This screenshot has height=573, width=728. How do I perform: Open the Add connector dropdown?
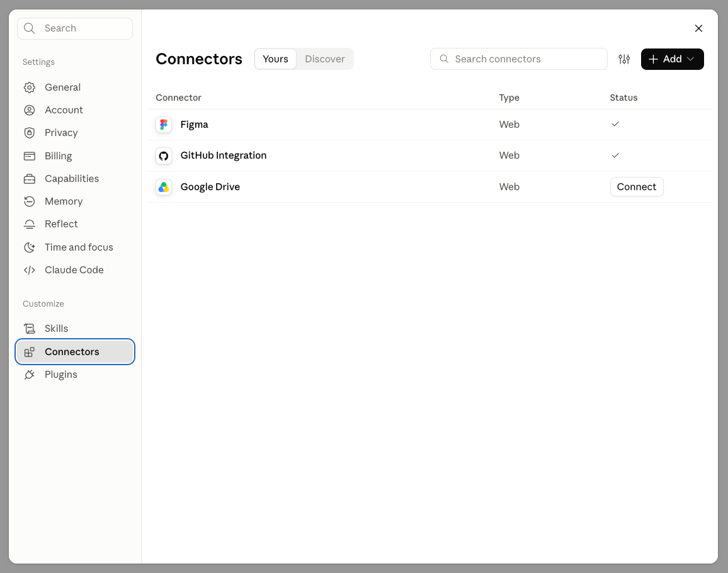coord(673,59)
